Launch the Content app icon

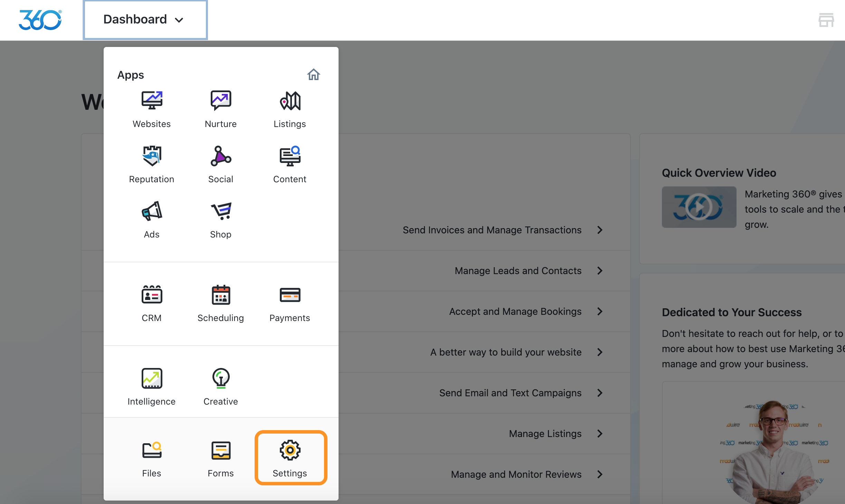tap(290, 156)
